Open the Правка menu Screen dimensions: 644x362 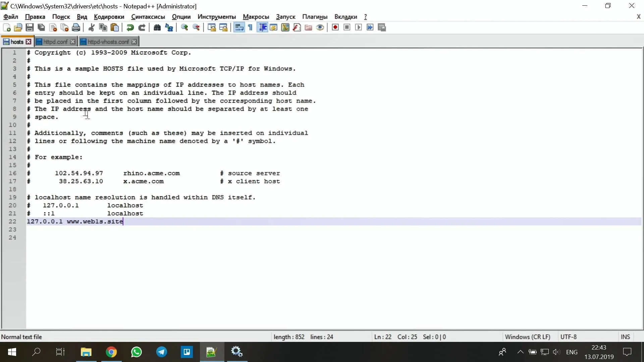pyautogui.click(x=35, y=17)
